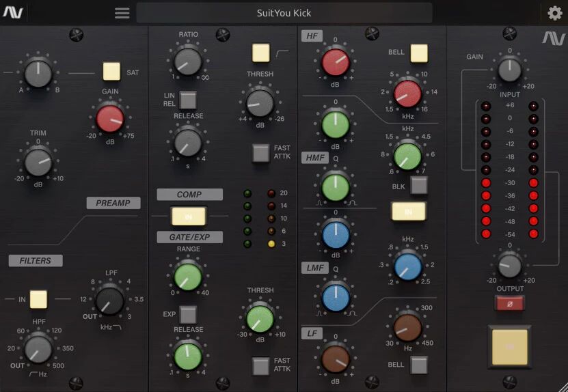Click the resize handle at bottom-right corner

[x=561, y=386]
